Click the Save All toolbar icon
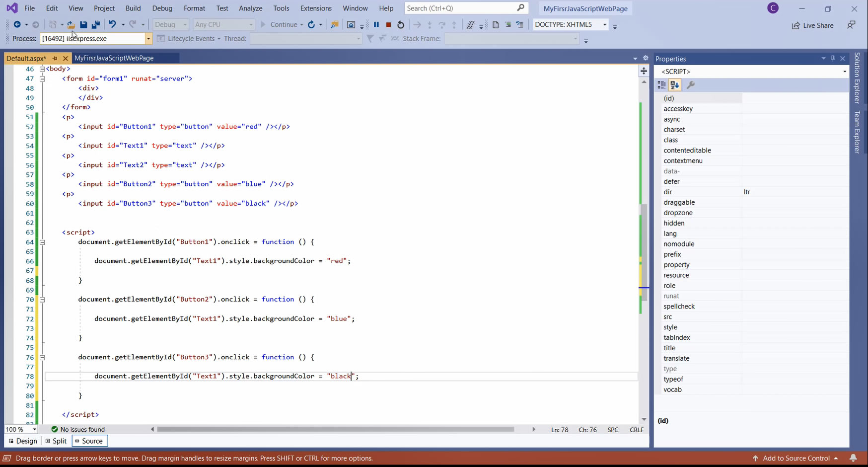This screenshot has width=868, height=467. click(x=96, y=24)
